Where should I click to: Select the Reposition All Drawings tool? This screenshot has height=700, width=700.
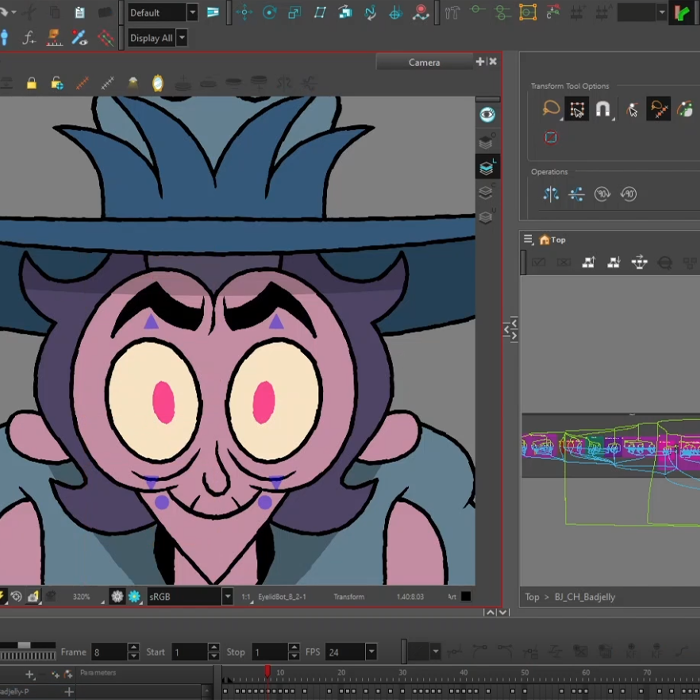[395, 12]
